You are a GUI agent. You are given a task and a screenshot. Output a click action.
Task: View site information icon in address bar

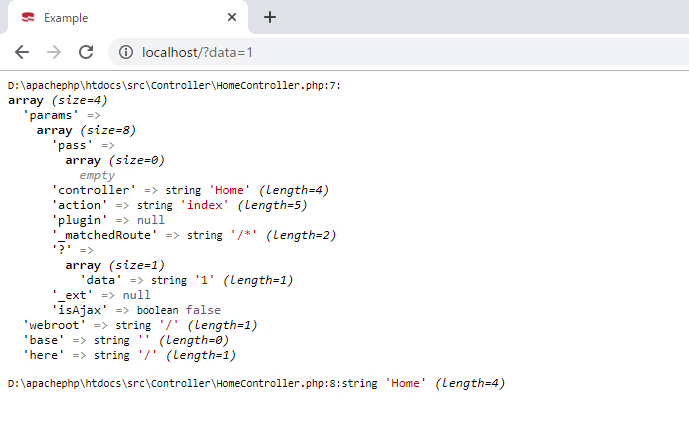click(126, 52)
